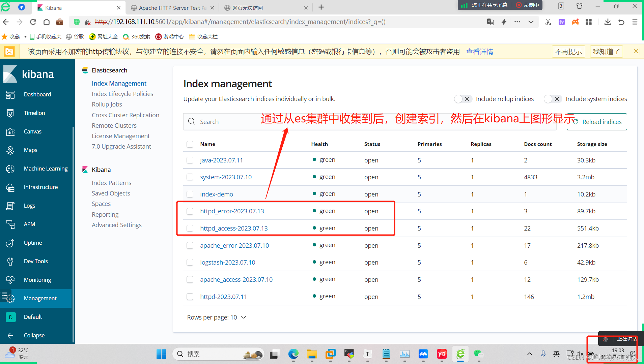Open Windows Start menu
Image resolution: width=644 pixels, height=364 pixels.
pos(161,354)
